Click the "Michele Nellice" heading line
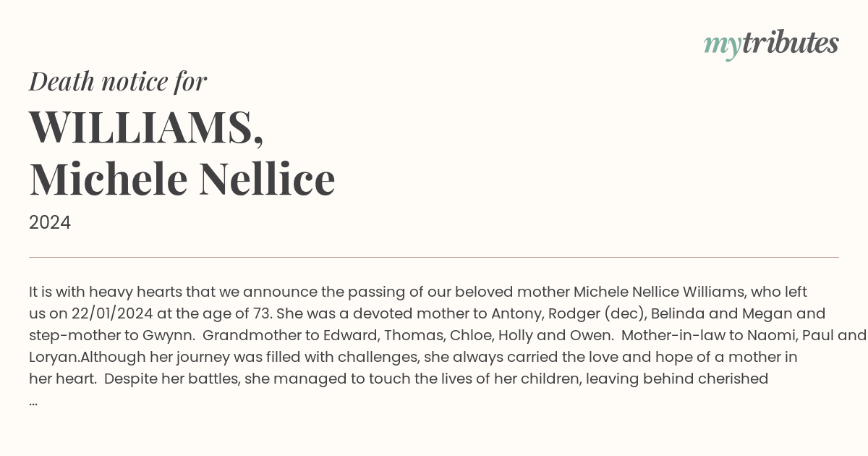The height and width of the screenshot is (456, 868). coord(182,179)
